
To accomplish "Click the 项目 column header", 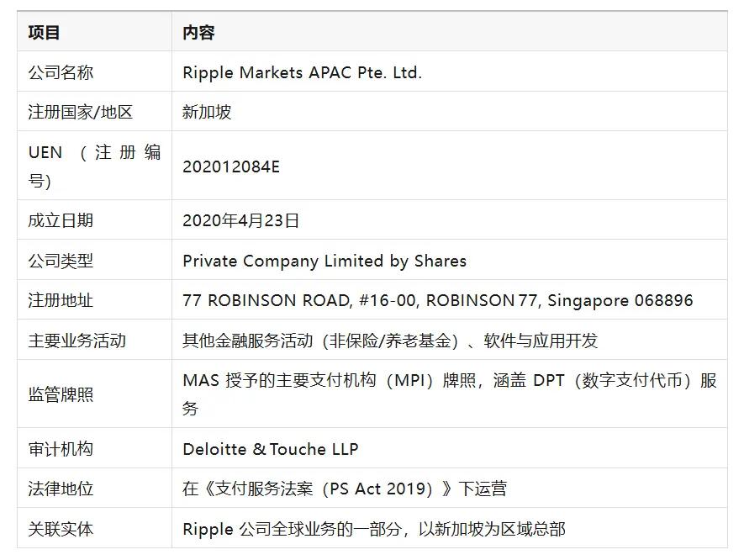I will click(x=44, y=33).
